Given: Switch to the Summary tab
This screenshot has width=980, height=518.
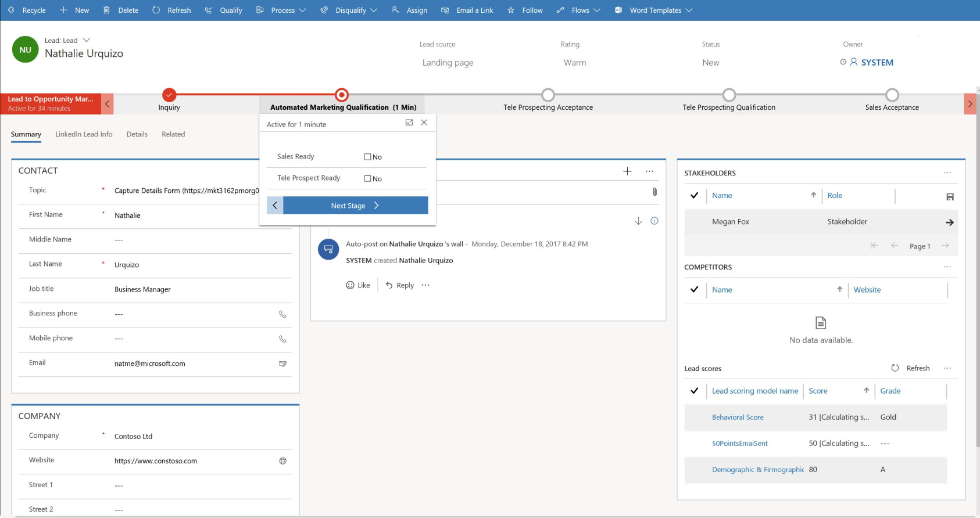Looking at the screenshot, I should pyautogui.click(x=26, y=134).
